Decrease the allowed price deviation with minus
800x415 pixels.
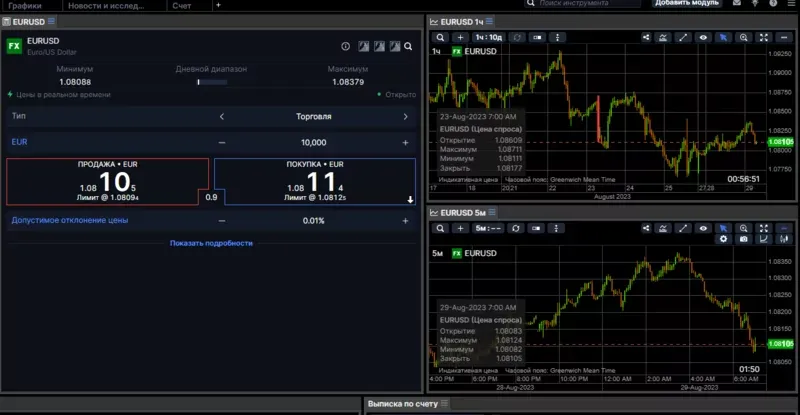[222, 221]
